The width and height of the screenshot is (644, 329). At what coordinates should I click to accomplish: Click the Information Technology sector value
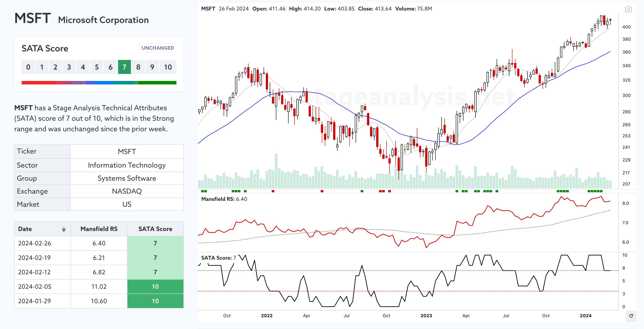click(127, 165)
